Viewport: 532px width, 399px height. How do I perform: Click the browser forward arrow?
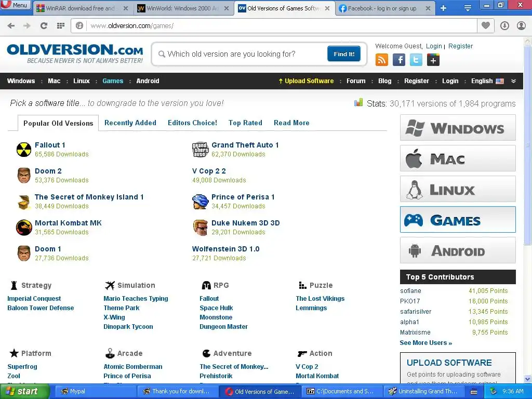pos(27,26)
